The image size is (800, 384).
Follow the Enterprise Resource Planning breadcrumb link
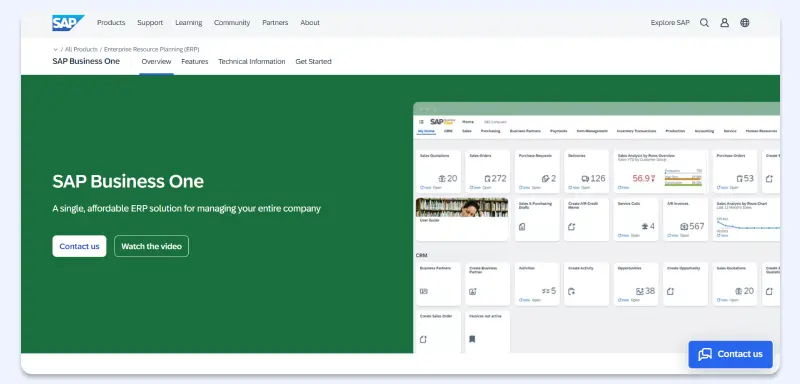pos(152,49)
